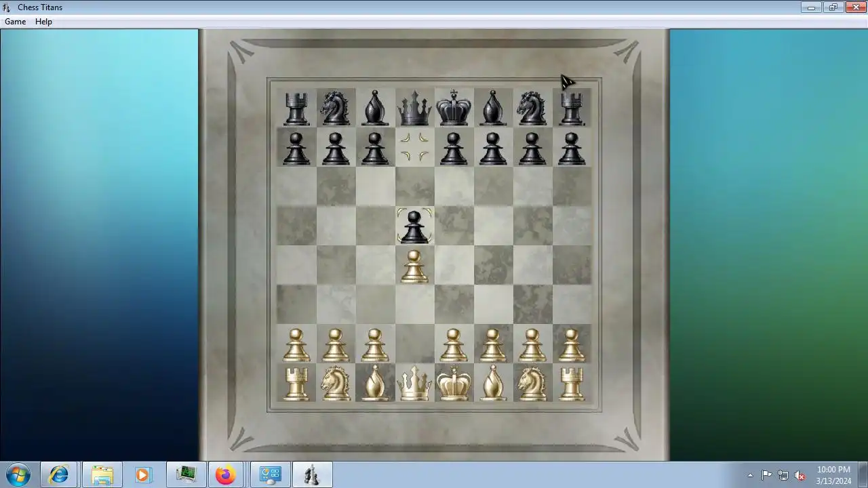The width and height of the screenshot is (868, 488).
Task: Select the white bishop on c1
Action: point(375,383)
